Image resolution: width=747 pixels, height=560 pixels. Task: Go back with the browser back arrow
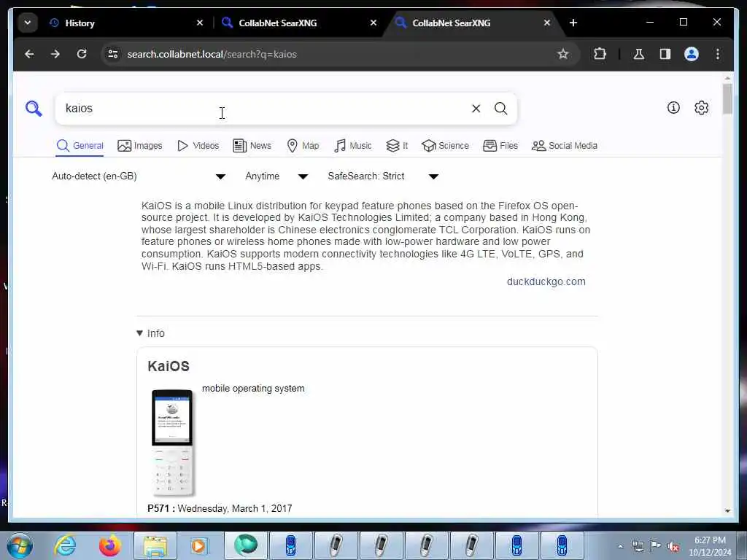point(29,54)
